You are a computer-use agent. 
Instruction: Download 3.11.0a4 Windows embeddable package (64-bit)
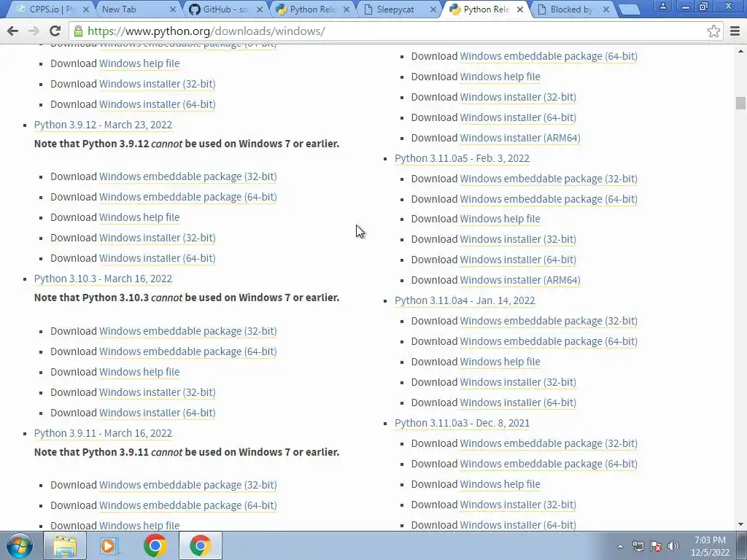(549, 341)
